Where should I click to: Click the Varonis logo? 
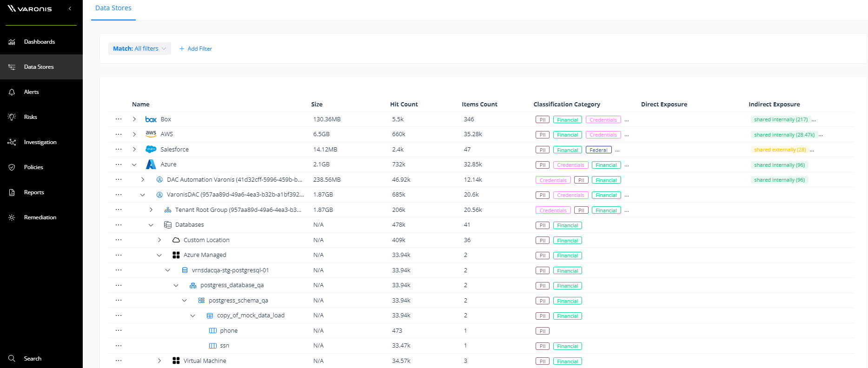click(x=30, y=8)
